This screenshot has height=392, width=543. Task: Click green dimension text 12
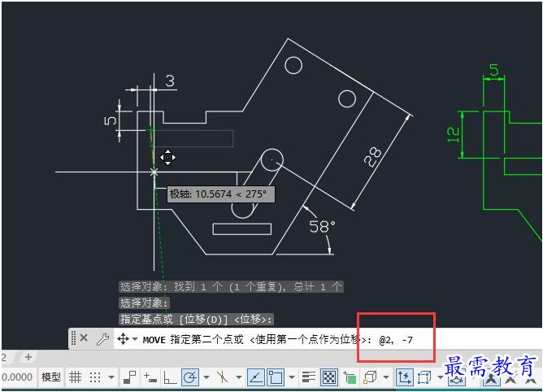[453, 134]
